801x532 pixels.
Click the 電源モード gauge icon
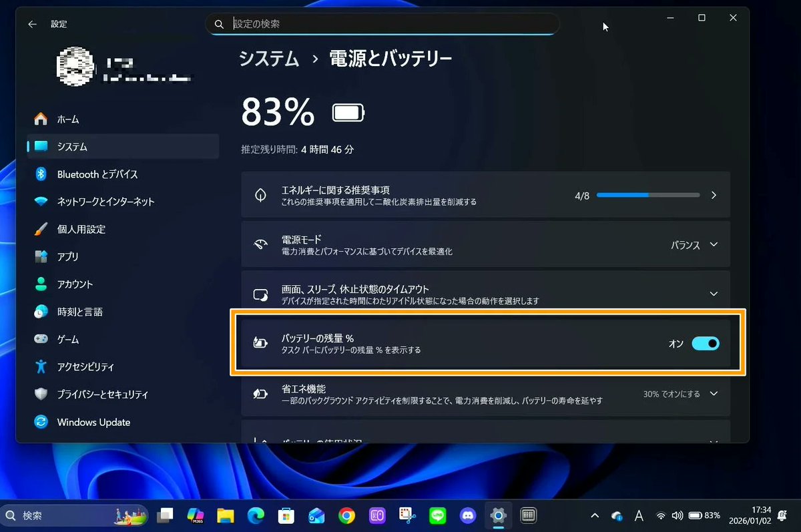point(261,245)
